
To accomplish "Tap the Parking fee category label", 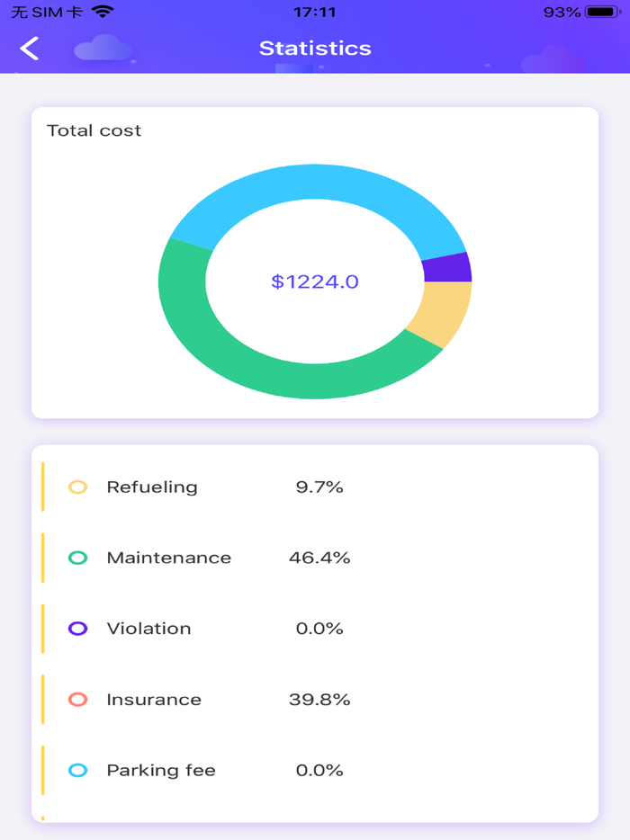I will 161,771.
